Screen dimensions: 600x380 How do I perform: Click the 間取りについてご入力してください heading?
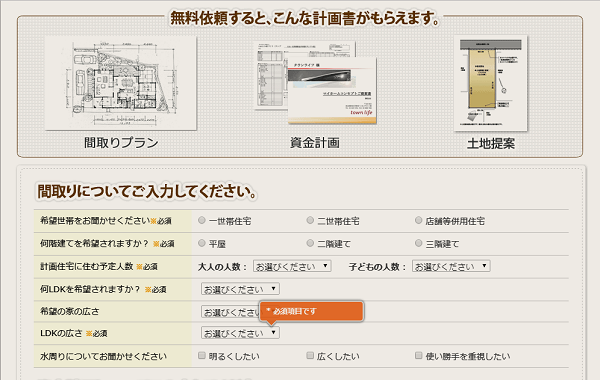coord(147,191)
